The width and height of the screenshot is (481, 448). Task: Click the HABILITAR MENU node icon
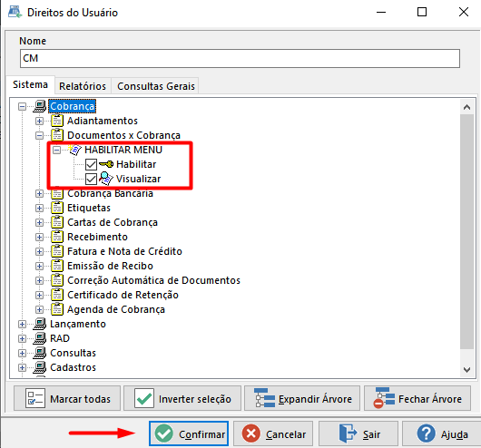74,150
